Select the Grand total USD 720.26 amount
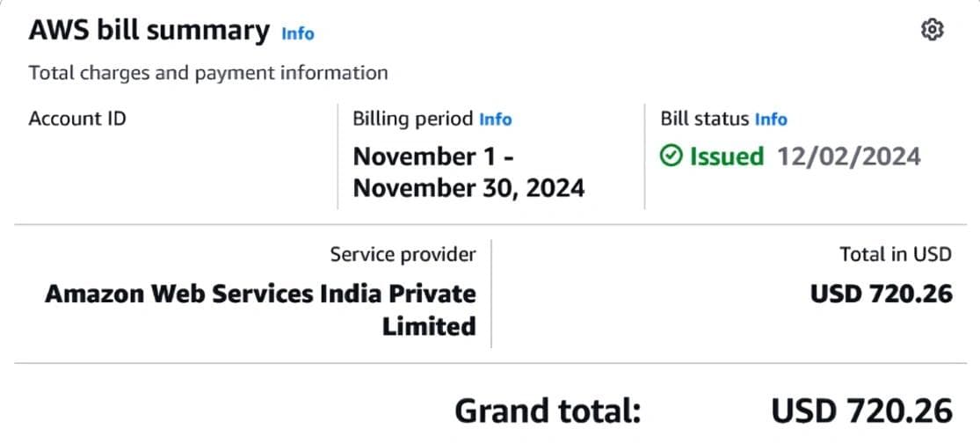The image size is (980, 443). coord(861,411)
